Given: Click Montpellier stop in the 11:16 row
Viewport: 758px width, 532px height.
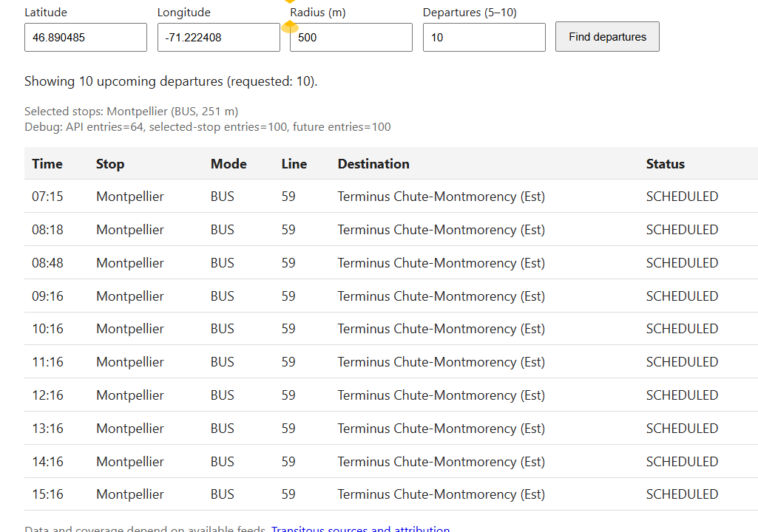Looking at the screenshot, I should [130, 362].
